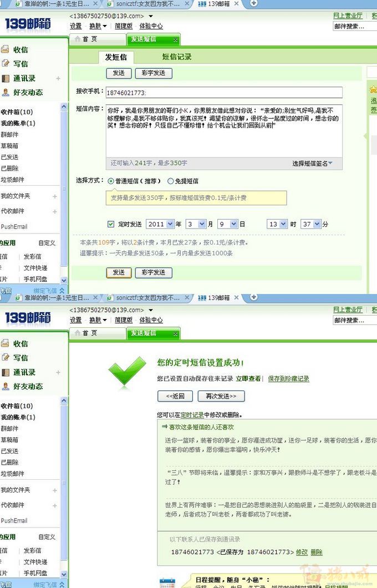The image size is (377, 588).
Task: Select 免提短信 radio option
Action: tap(171, 181)
